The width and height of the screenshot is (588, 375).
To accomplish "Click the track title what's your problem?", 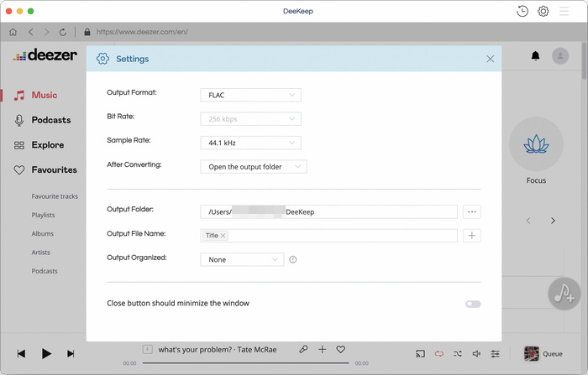I will pos(195,350).
